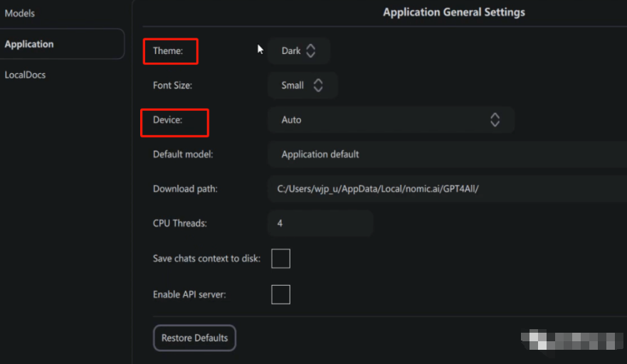Switch to the LocalDocs settings tab
The image size is (627, 364).
[x=25, y=75]
